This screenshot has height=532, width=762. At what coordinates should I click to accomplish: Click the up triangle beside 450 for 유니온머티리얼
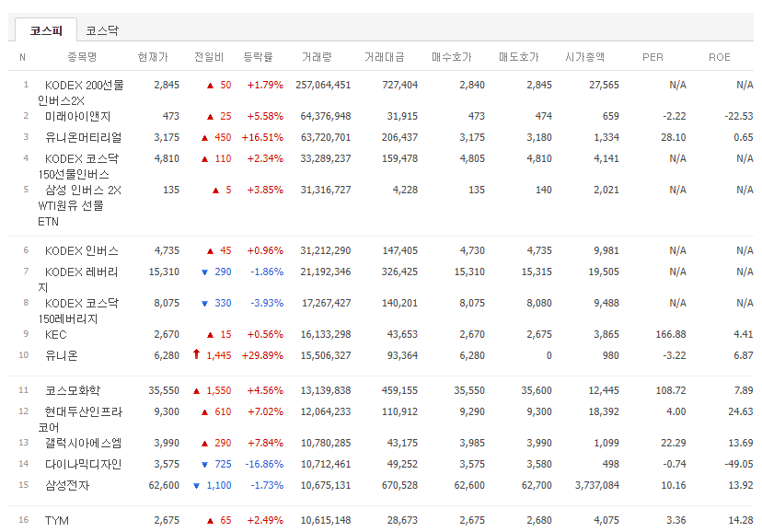click(204, 138)
